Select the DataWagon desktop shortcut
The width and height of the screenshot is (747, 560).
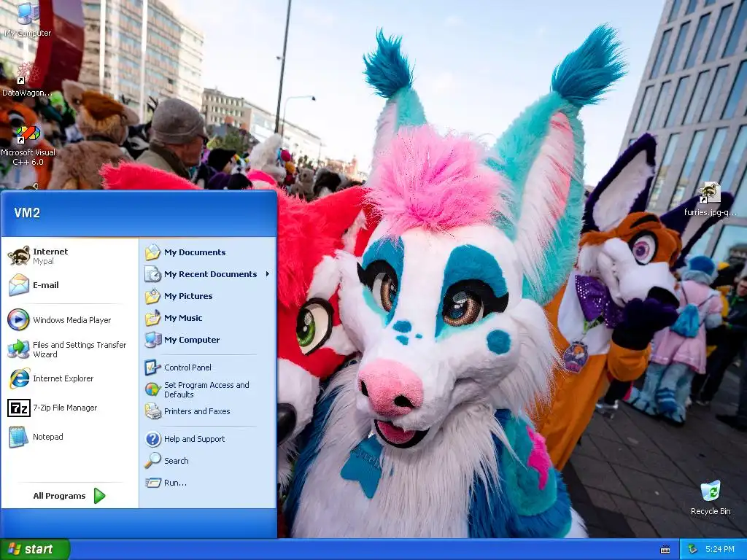[x=27, y=79]
